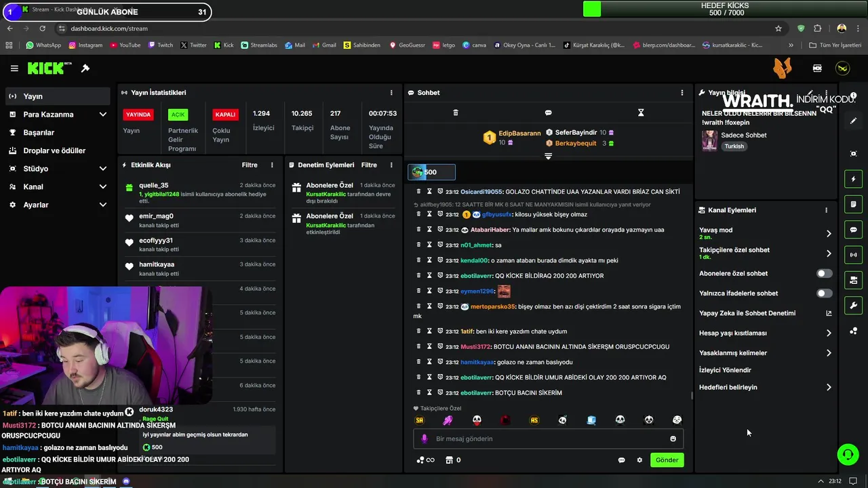Click the focus frame icon in right sidebar
The height and width of the screenshot is (488, 868).
click(x=853, y=154)
